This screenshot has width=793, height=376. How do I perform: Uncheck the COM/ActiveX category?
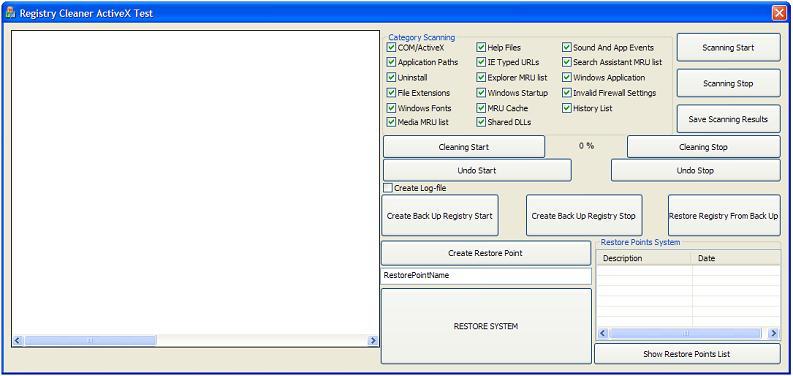(x=391, y=48)
